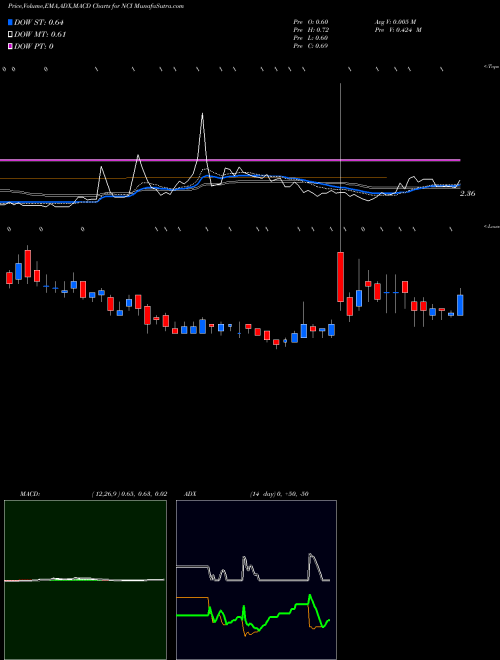Screen dimensions: 500x660
Task: Click the MACD (12,26,9) parameter values
Action: coord(129,494)
